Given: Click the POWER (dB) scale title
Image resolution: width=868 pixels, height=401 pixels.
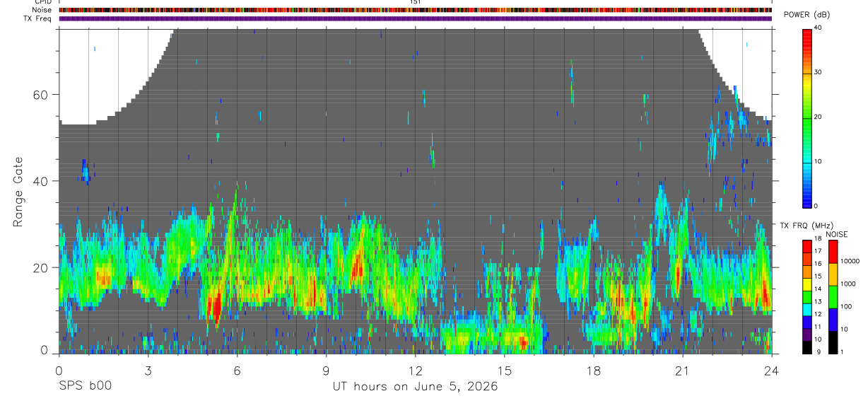Looking at the screenshot, I should tap(807, 15).
